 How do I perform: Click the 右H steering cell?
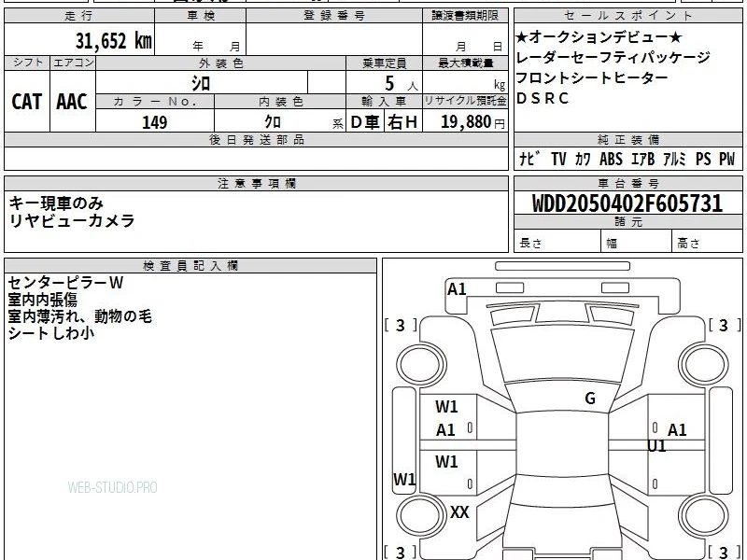click(402, 122)
